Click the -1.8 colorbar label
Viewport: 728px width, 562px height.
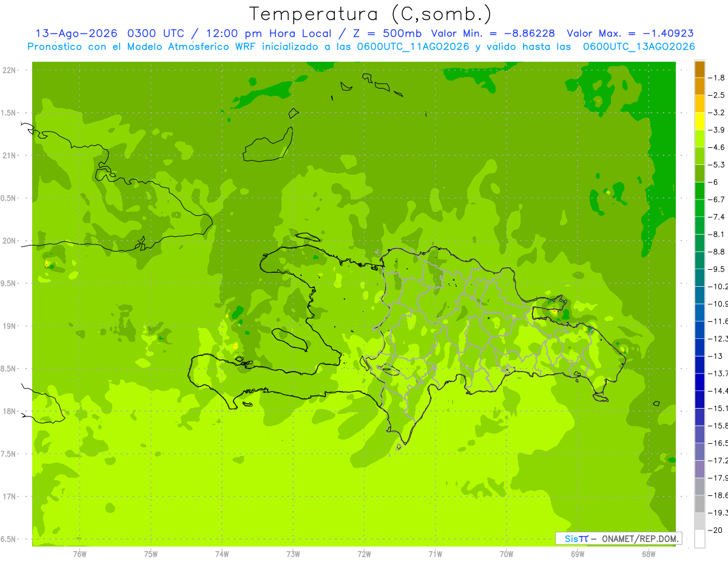716,78
